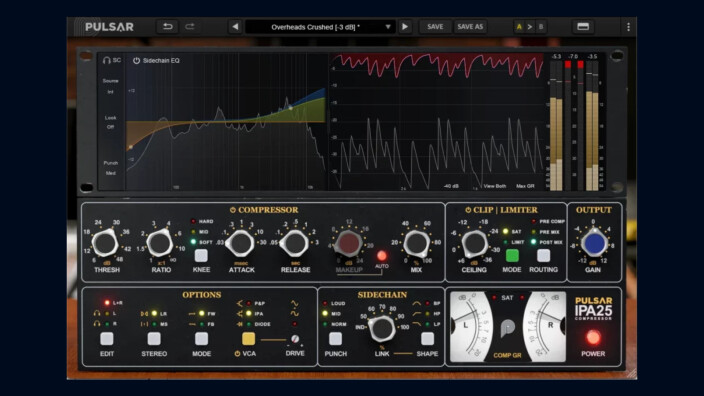Click the sidechain LINK knob
Viewport: 704px width, 396px height.
point(382,328)
